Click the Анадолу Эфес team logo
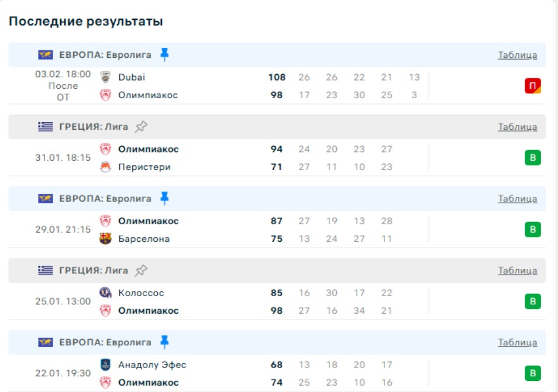The height and width of the screenshot is (392, 558). coord(105,365)
